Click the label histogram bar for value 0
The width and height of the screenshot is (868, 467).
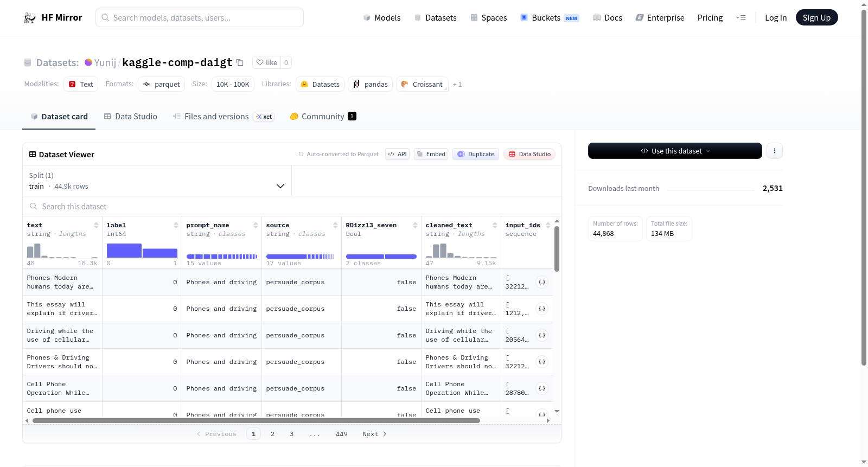pos(124,251)
